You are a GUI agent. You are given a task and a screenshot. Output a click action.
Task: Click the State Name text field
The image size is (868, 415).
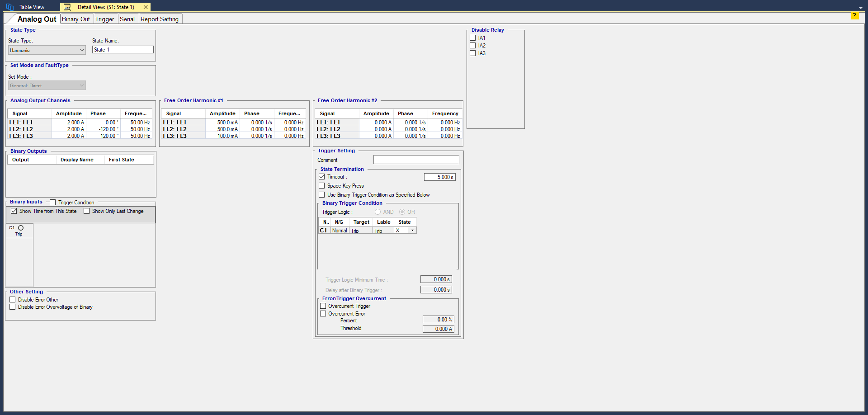[123, 50]
